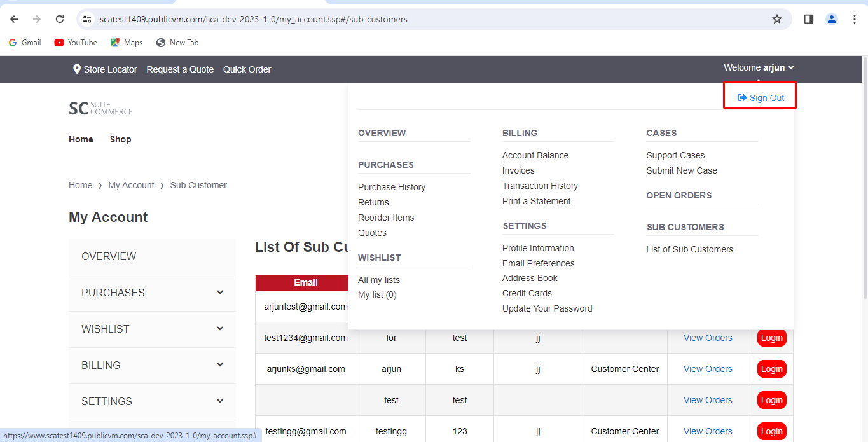
Task: Collapse the Welcome arjun dropdown
Action: 759,67
